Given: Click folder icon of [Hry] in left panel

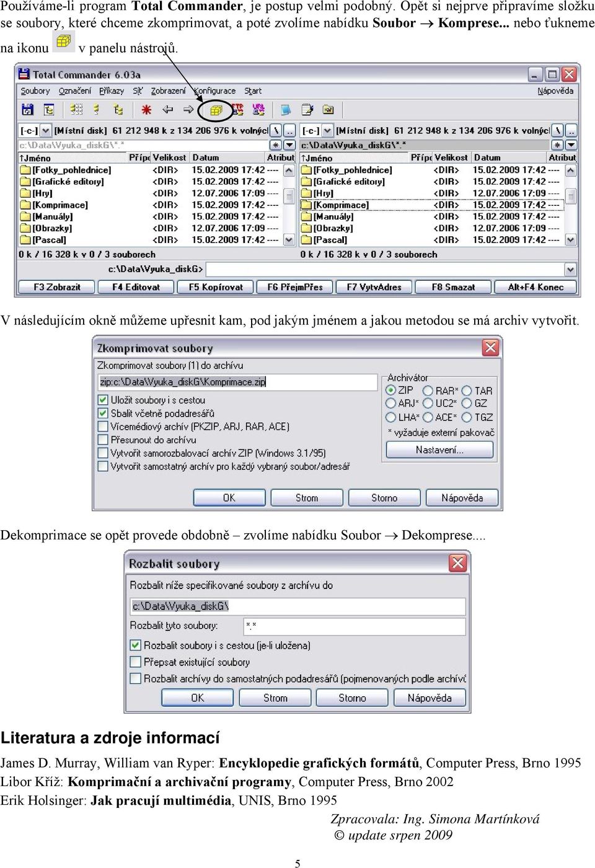Looking at the screenshot, I should click(x=25, y=193).
